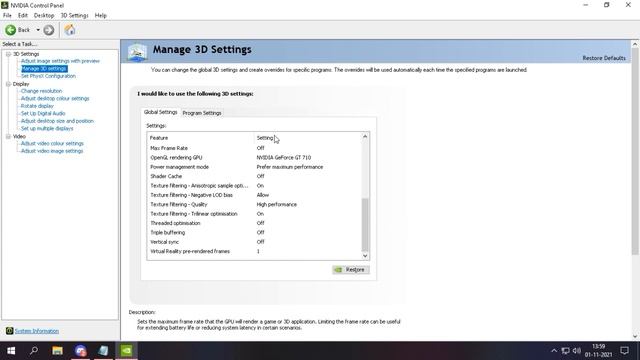This screenshot has width=640, height=360.
Task: Select Virtual Reality pre-rendered frames row
Action: pyautogui.click(x=254, y=251)
